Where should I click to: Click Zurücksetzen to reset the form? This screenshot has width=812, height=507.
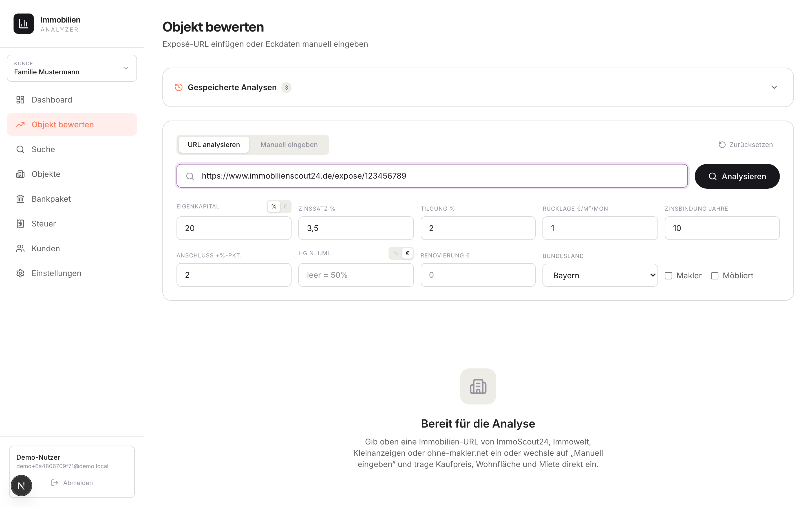pos(746,144)
